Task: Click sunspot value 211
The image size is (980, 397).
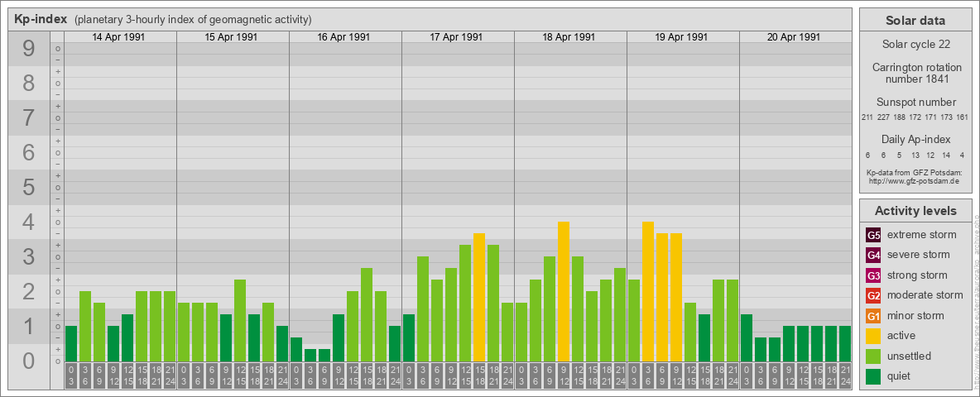Action: 867,117
